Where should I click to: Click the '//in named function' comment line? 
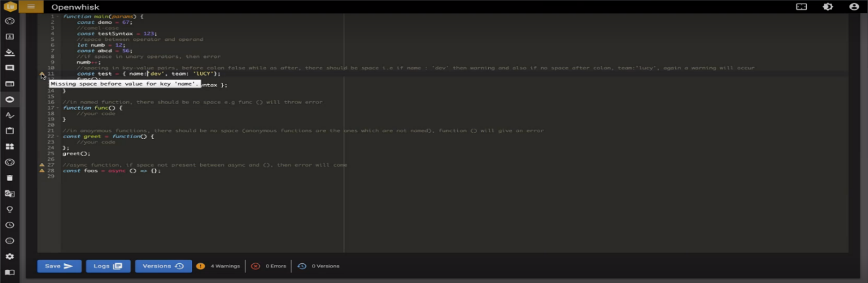point(193,102)
